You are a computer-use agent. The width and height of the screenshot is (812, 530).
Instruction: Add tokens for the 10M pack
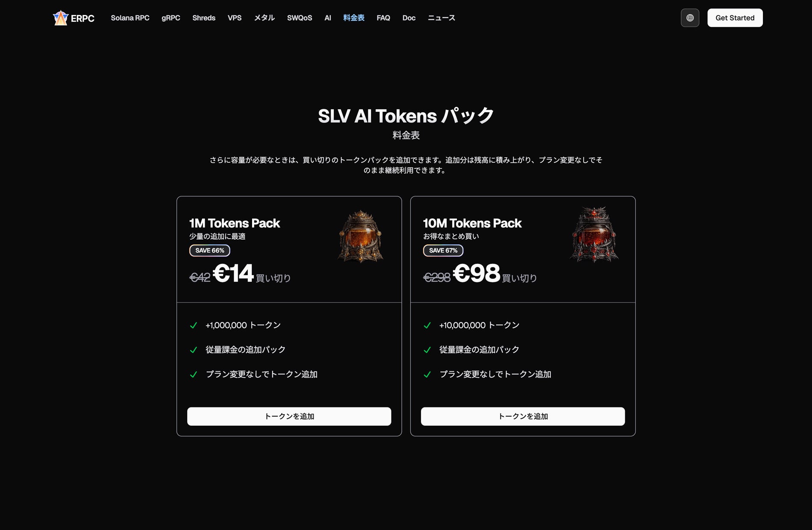click(x=523, y=416)
